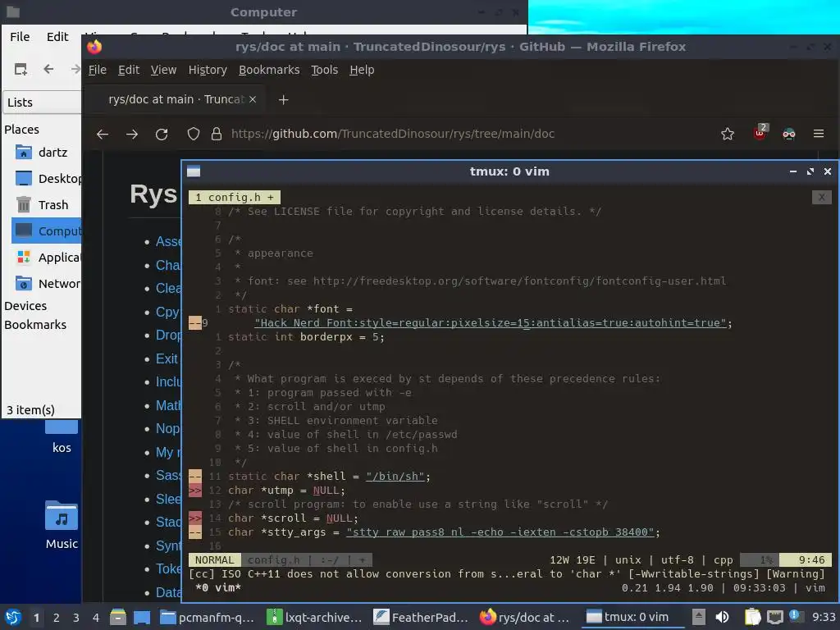This screenshot has width=840, height=630.
Task: Open the Tools menu in Firefox
Action: pos(325,71)
